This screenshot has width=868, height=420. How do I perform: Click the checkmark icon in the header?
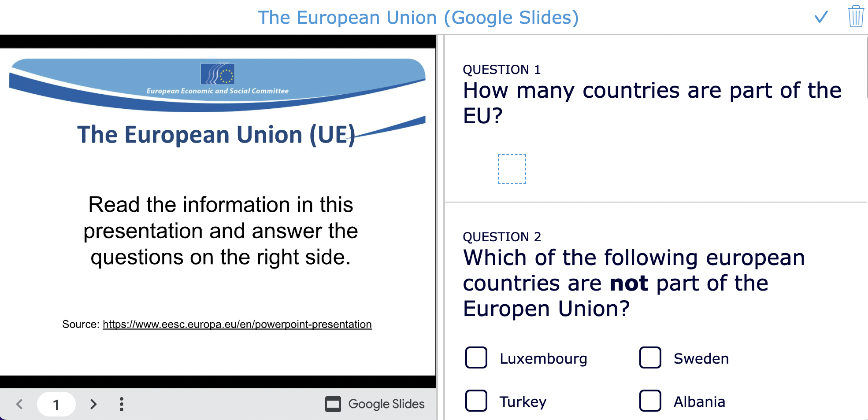(x=820, y=17)
